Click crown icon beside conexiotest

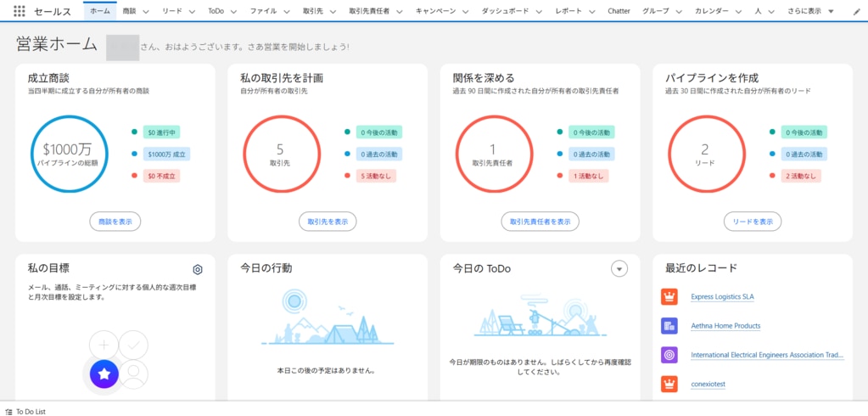coord(669,384)
